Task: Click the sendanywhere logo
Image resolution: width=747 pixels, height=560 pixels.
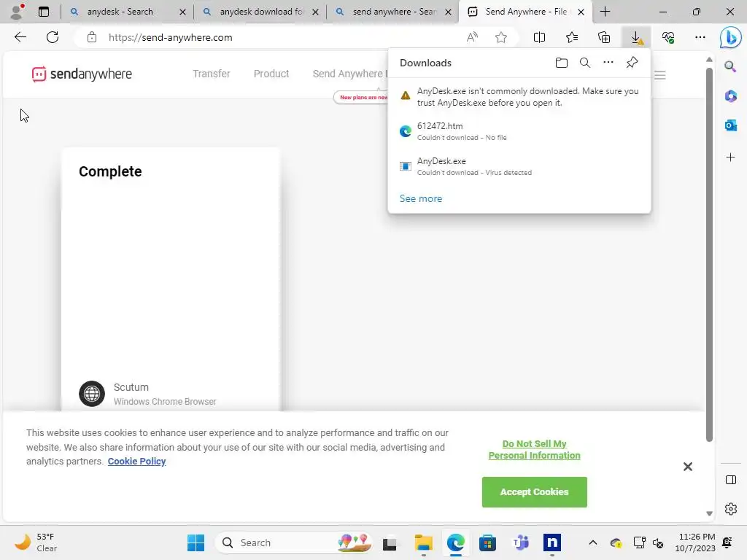Action: click(x=82, y=74)
